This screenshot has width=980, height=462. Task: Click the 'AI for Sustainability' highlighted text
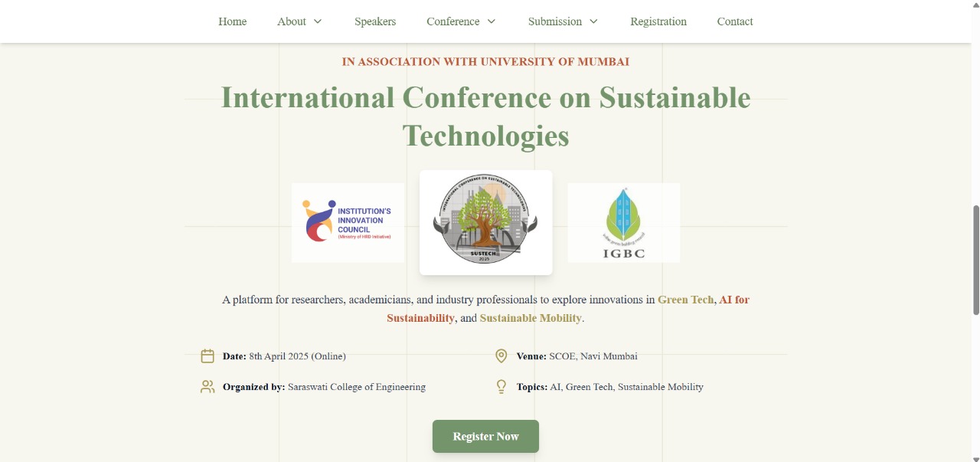[568, 309]
